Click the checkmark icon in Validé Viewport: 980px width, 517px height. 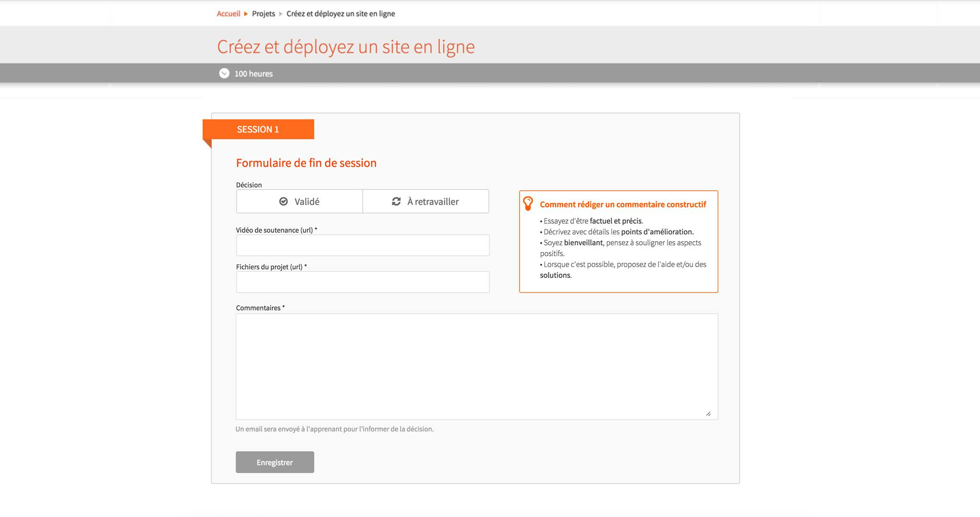click(283, 201)
